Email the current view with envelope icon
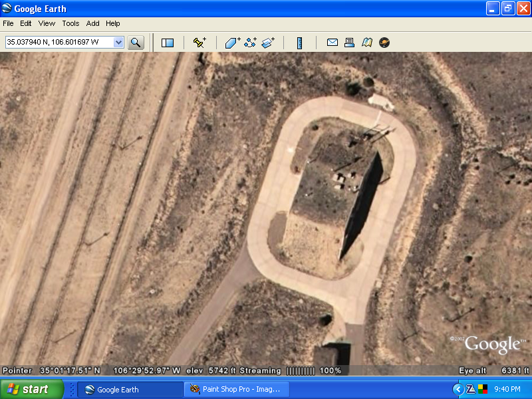This screenshot has height=399, width=532. [332, 43]
